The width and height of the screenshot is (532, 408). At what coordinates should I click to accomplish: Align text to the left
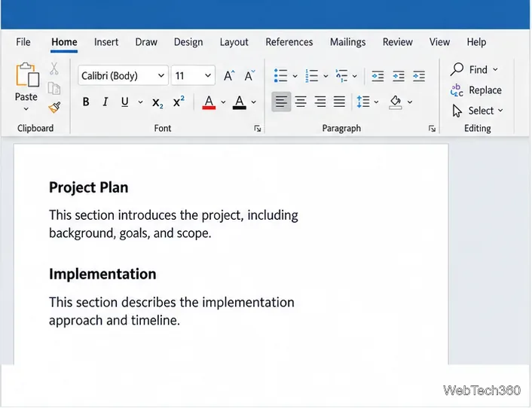coord(281,102)
